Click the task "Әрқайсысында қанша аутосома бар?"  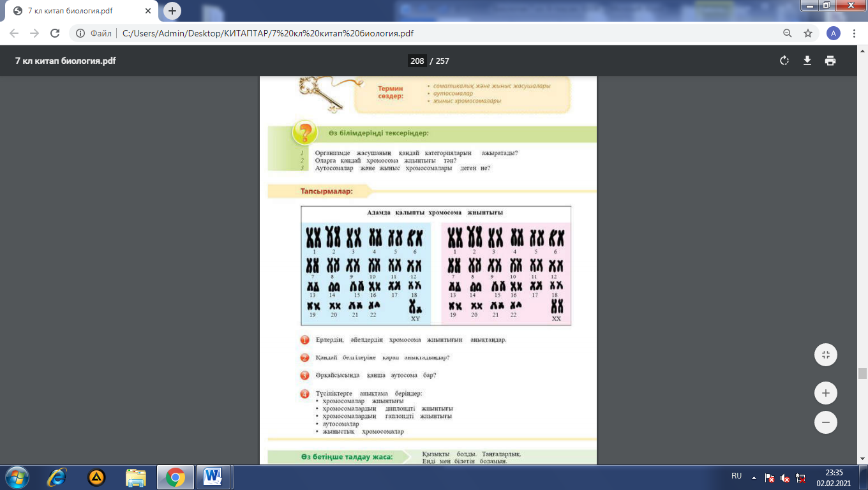[x=376, y=375]
